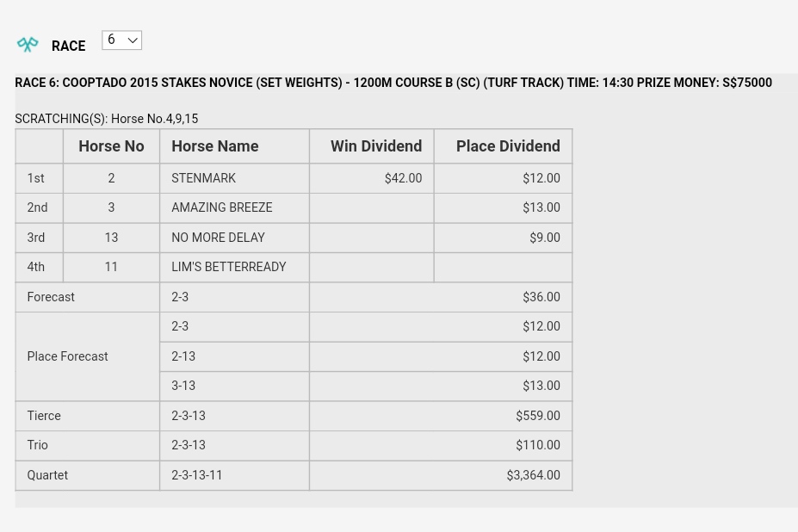Screen dimensions: 798x532
Task: Click the Win Dividend column header
Action: point(375,146)
